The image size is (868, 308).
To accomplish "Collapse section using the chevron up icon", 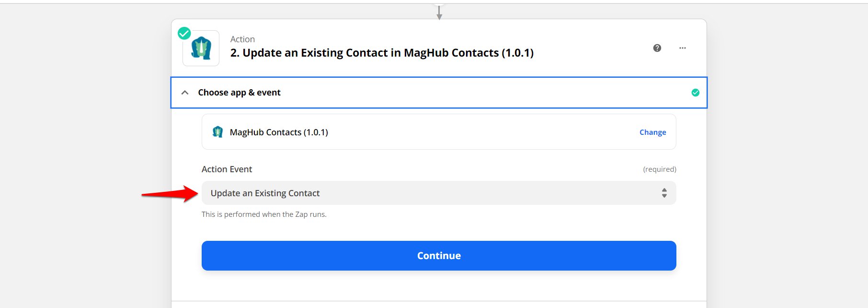I will click(x=185, y=93).
